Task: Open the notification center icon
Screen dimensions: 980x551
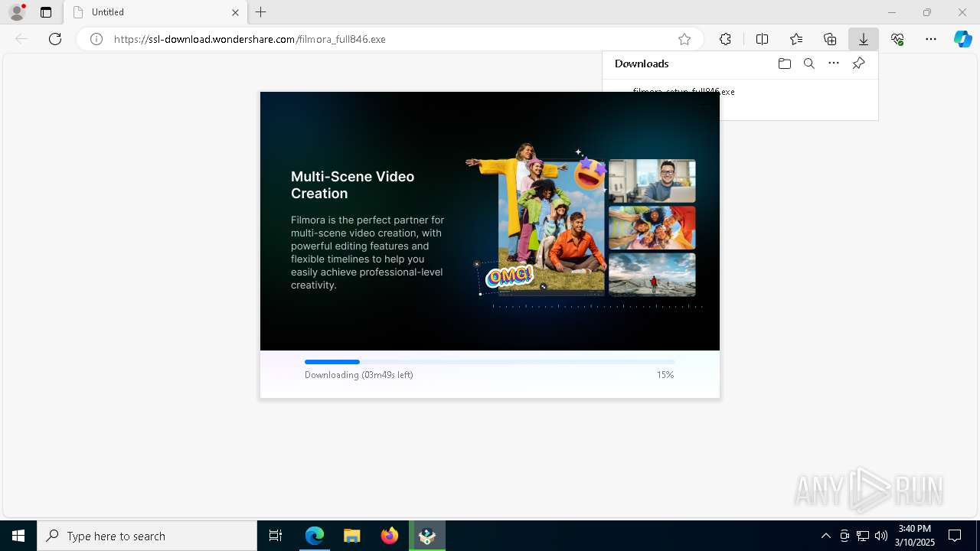Action: click(955, 536)
